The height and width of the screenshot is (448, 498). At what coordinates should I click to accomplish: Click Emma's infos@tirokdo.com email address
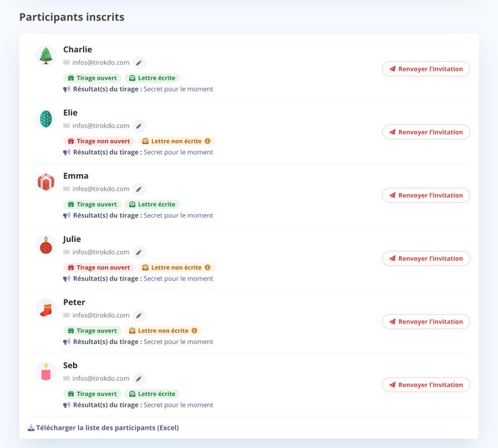pyautogui.click(x=101, y=189)
